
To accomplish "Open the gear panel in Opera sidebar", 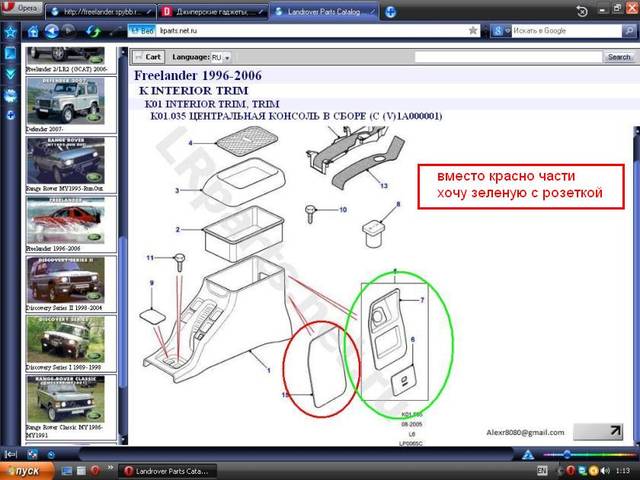I will click(x=10, y=96).
